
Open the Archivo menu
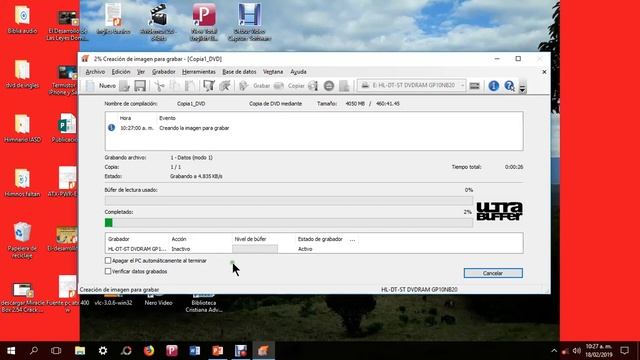pyautogui.click(x=95, y=72)
